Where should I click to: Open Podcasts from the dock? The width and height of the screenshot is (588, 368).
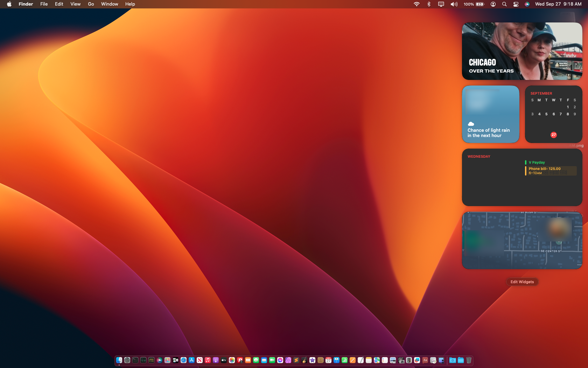tap(216, 360)
